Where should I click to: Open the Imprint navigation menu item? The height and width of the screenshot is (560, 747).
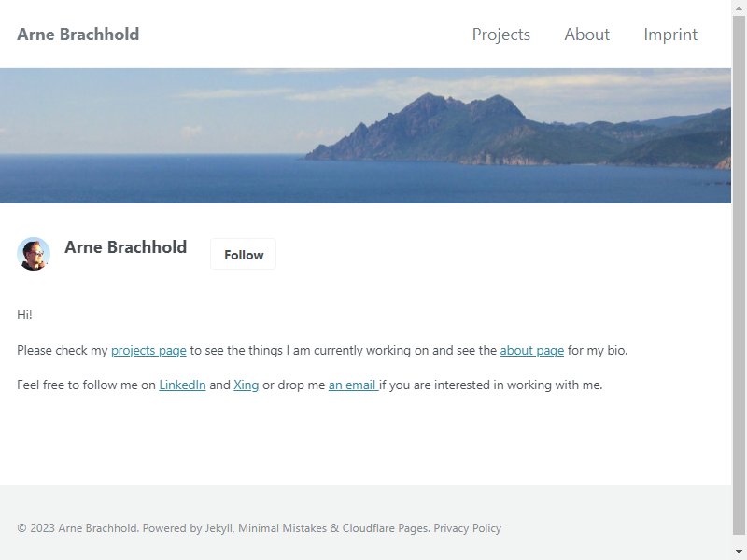(670, 35)
